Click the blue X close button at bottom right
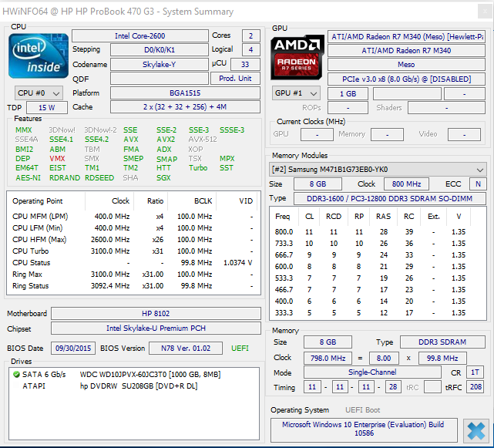 pyautogui.click(x=476, y=430)
